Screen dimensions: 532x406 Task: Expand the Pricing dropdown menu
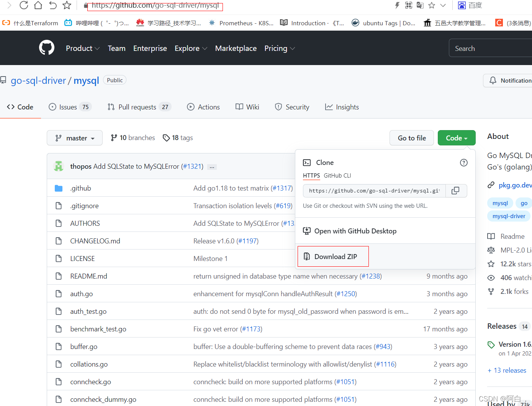click(280, 48)
